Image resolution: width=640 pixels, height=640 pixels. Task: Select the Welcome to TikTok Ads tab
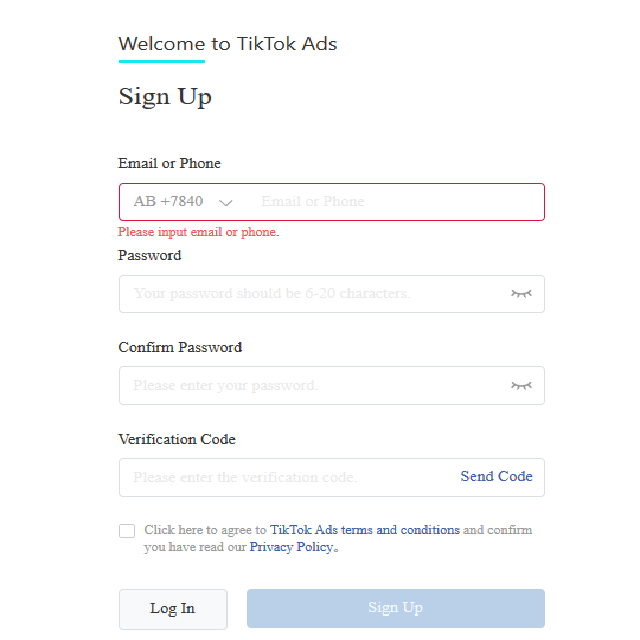point(228,44)
